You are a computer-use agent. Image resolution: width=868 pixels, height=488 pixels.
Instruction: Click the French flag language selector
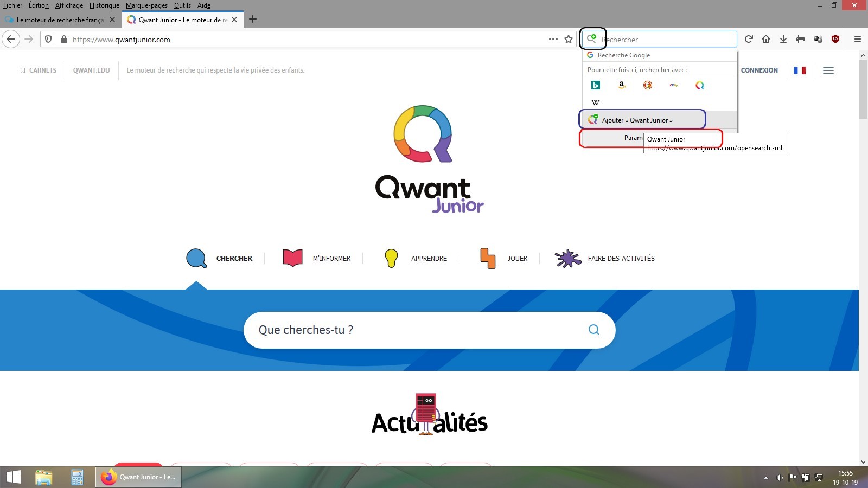coord(800,70)
